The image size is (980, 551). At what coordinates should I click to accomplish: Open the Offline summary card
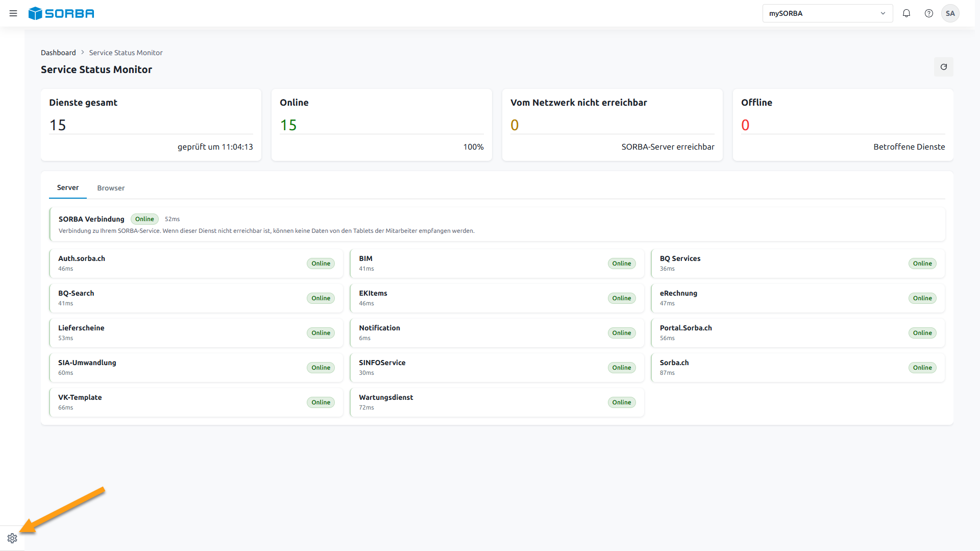[x=843, y=125]
